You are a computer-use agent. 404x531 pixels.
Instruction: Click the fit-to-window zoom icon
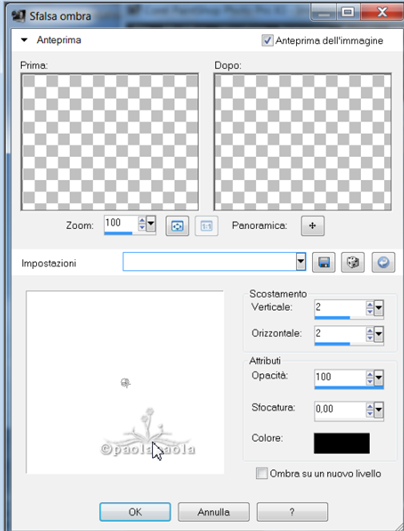[x=177, y=226]
